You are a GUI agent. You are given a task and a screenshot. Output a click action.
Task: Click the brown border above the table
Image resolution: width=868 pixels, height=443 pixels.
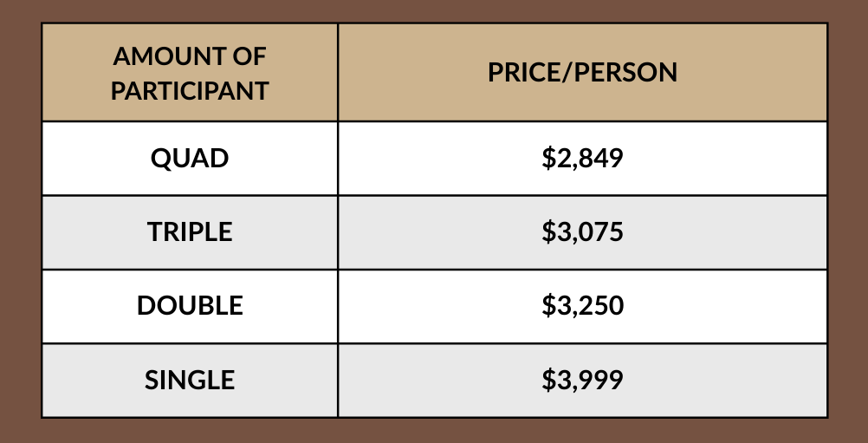[x=433, y=10]
